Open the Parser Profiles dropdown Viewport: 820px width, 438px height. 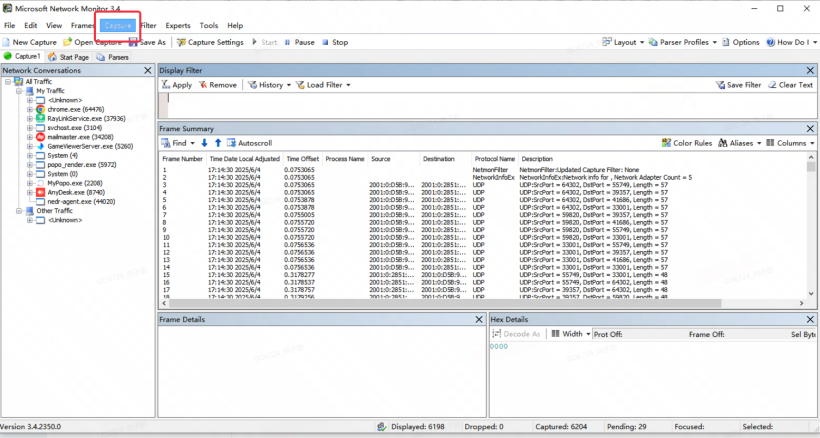click(683, 42)
